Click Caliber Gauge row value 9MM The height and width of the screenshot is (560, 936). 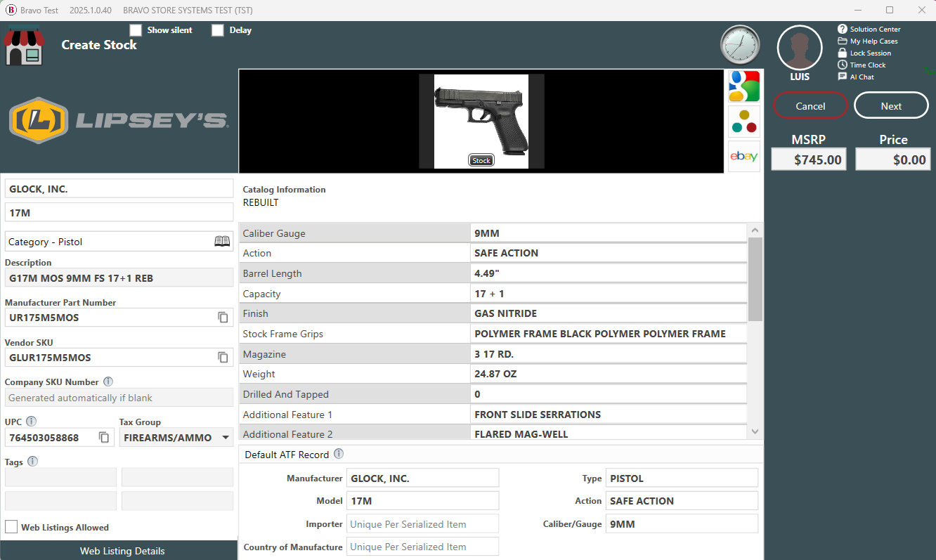(x=609, y=233)
